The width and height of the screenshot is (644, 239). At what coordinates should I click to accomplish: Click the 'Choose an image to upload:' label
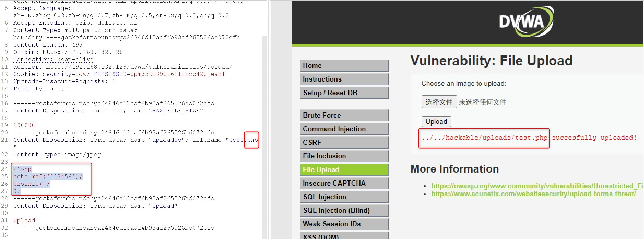pos(464,83)
